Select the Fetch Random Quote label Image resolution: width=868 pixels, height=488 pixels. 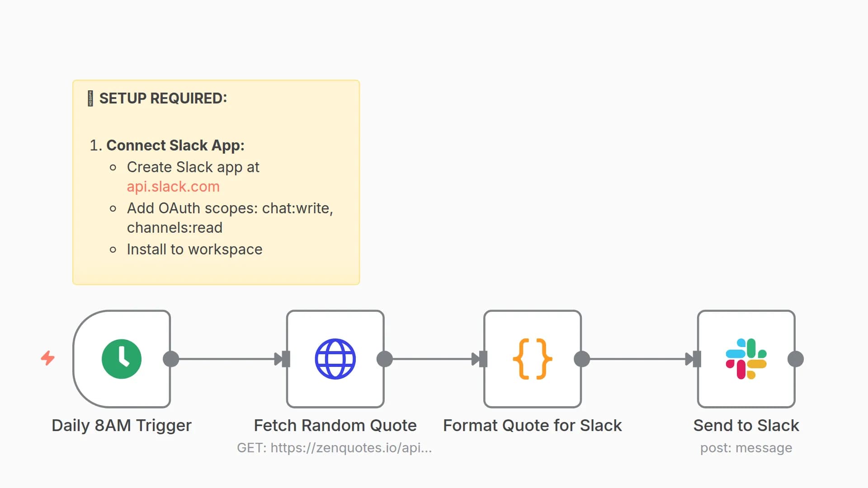(335, 425)
